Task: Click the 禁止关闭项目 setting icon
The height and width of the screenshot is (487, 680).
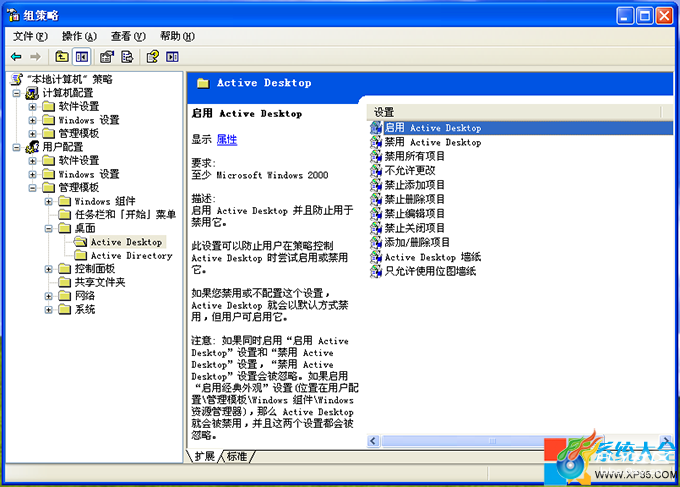Action: (x=376, y=228)
